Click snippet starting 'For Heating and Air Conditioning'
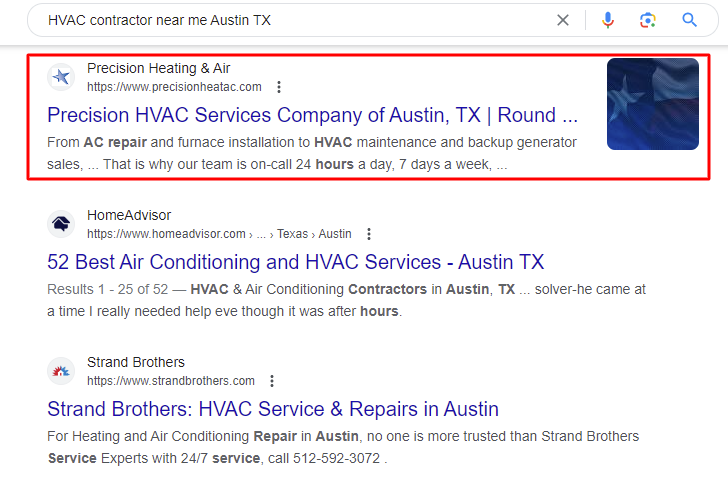The width and height of the screenshot is (728, 477). [343, 447]
